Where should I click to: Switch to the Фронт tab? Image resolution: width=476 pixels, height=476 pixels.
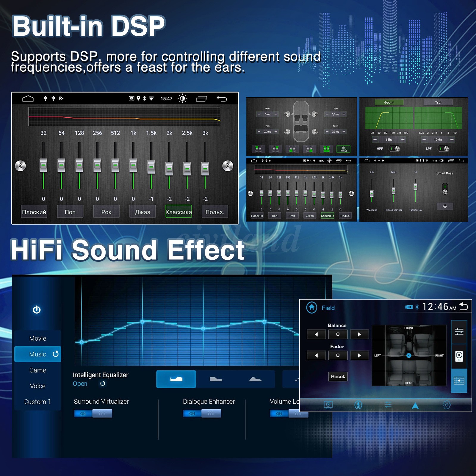389,102
